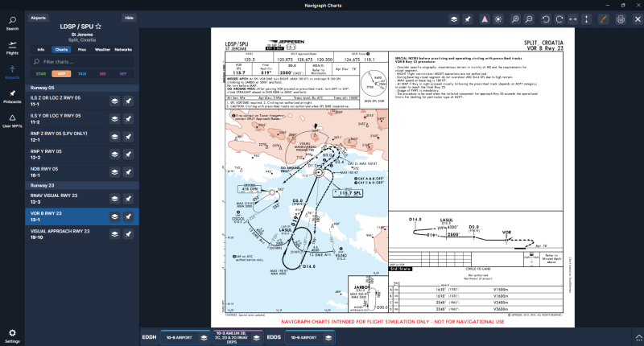Filter charts by TAXI category

click(82, 74)
